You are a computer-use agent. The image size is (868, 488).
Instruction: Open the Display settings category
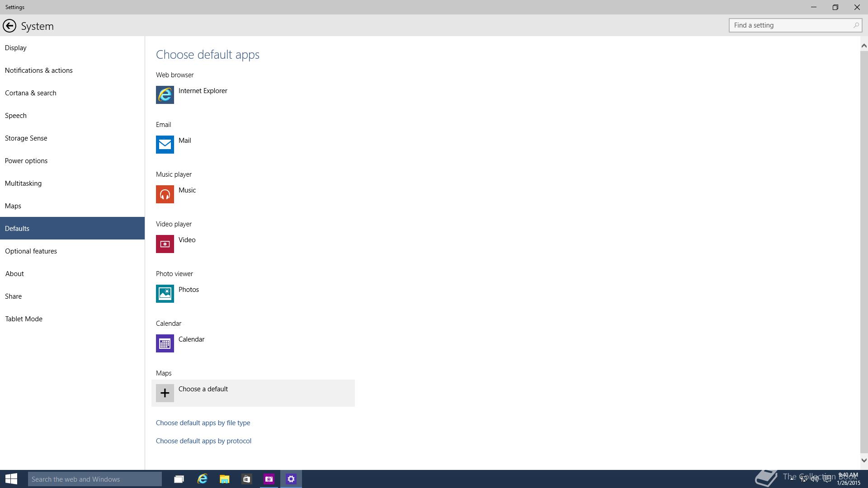coord(72,47)
